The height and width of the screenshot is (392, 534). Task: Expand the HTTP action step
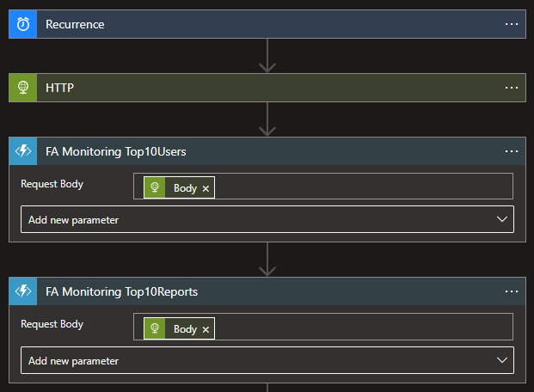coord(258,88)
